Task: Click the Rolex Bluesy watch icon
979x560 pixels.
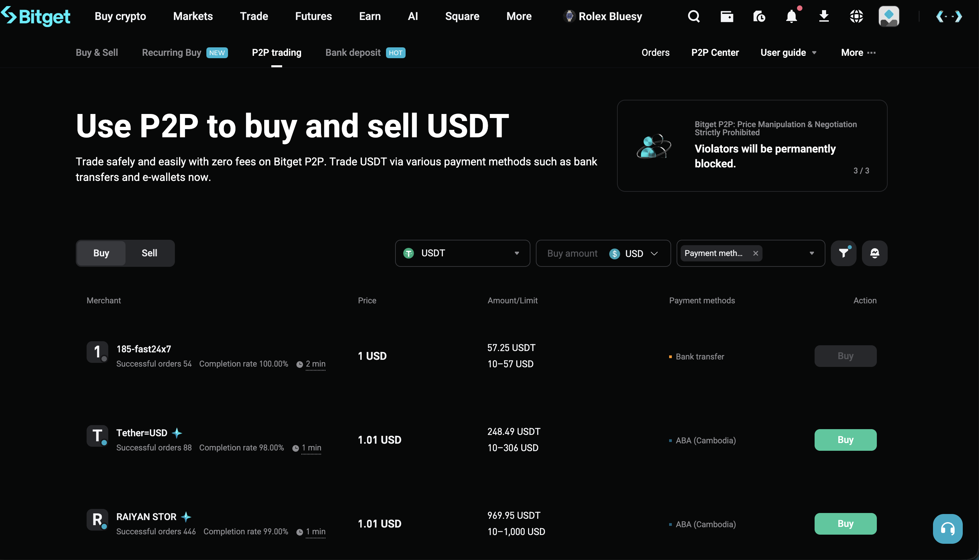Action: (x=569, y=16)
